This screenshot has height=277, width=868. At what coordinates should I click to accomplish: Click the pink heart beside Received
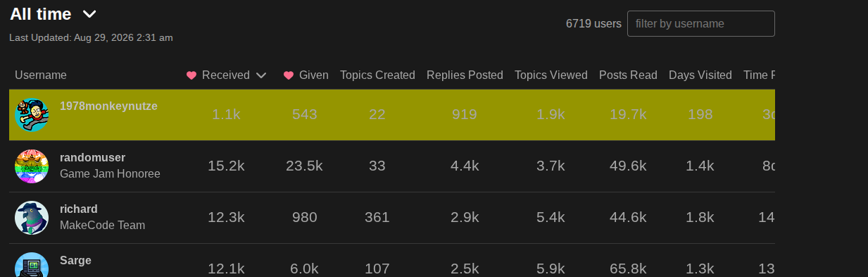(191, 75)
